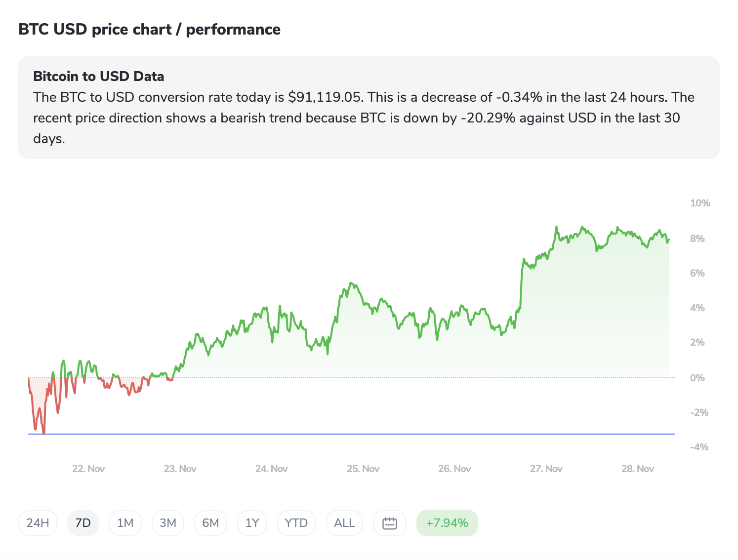Click the +7.94% performance badge
This screenshot has height=560, width=738.
[447, 523]
